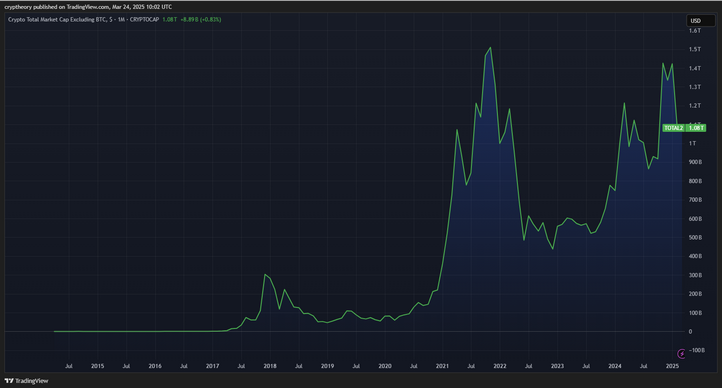This screenshot has height=388, width=722.
Task: Click the 2025 time axis label
Action: (x=672, y=366)
